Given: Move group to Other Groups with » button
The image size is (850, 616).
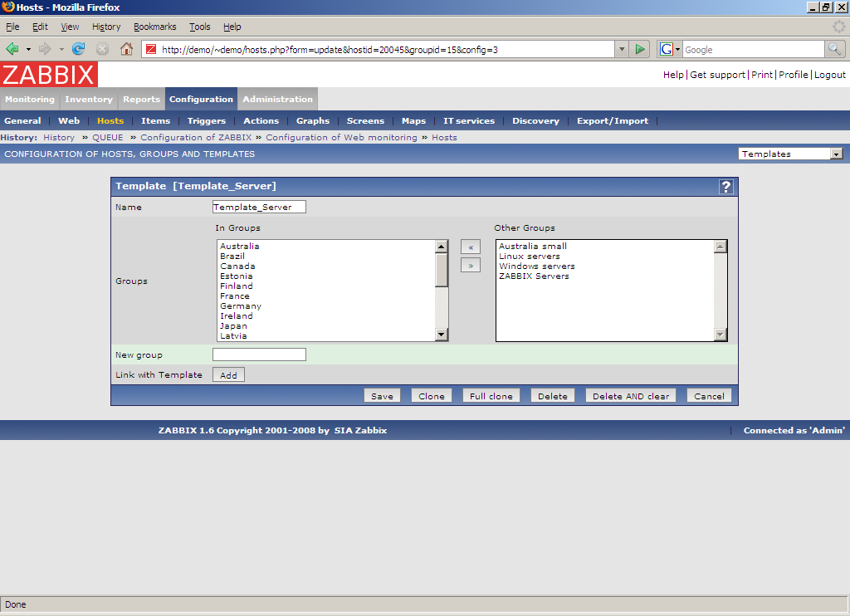Looking at the screenshot, I should click(471, 266).
